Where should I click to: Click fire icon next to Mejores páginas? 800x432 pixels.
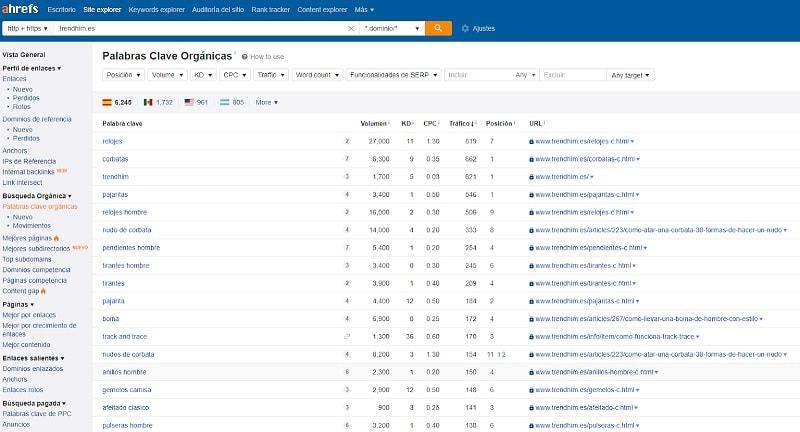coord(56,238)
